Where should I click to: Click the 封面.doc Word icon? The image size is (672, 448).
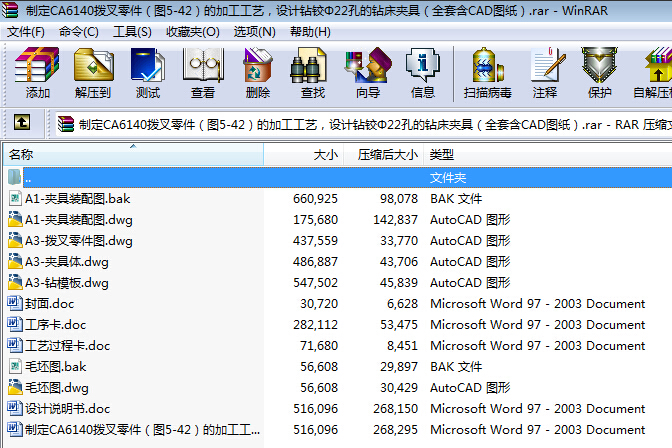pyautogui.click(x=15, y=303)
